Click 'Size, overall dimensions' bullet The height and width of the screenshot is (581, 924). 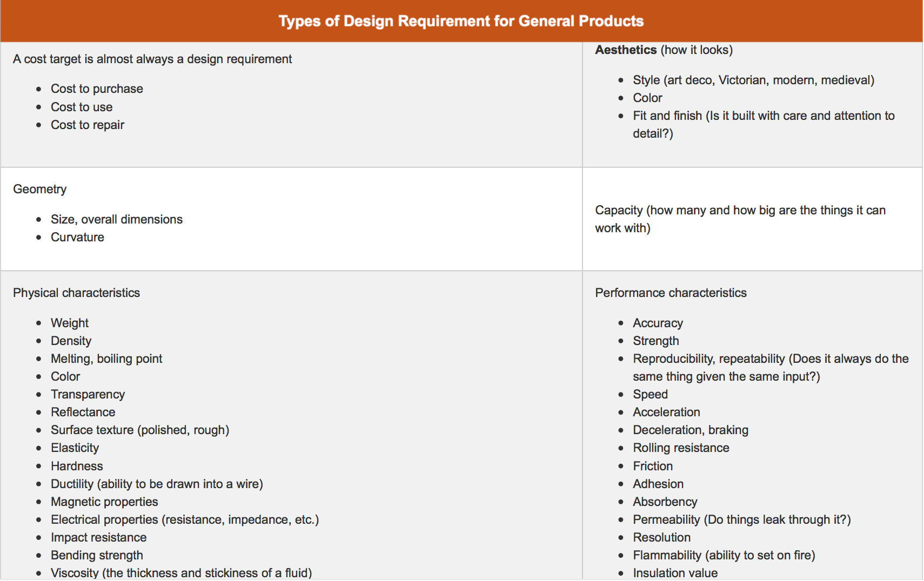(117, 219)
